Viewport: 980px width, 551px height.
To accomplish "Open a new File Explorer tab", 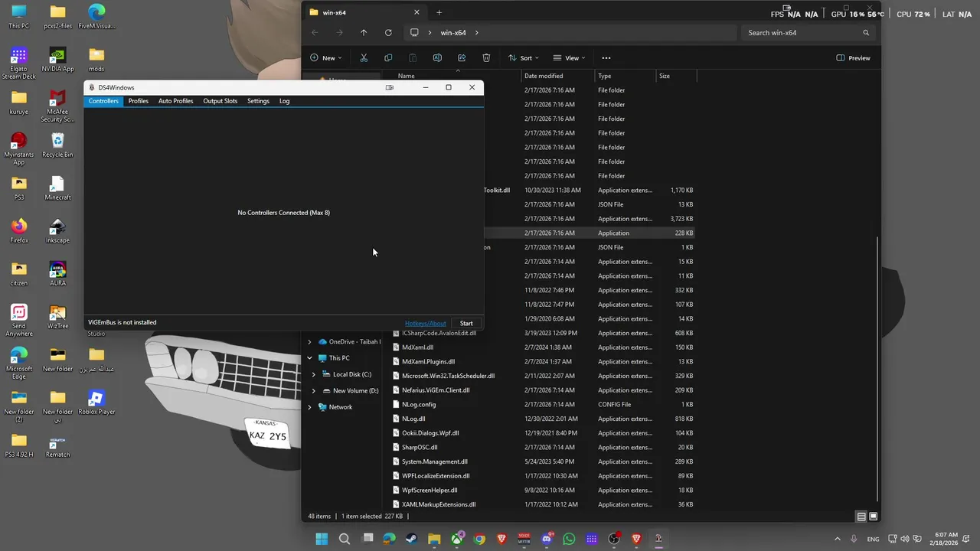I will tap(439, 12).
